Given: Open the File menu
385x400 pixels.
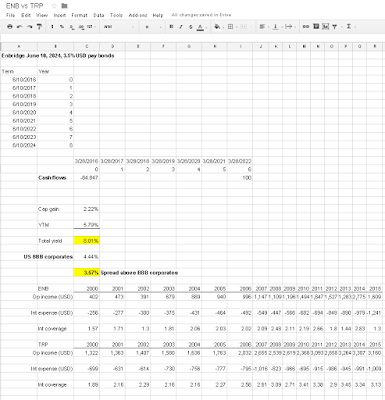Looking at the screenshot, I should pos(10,15).
